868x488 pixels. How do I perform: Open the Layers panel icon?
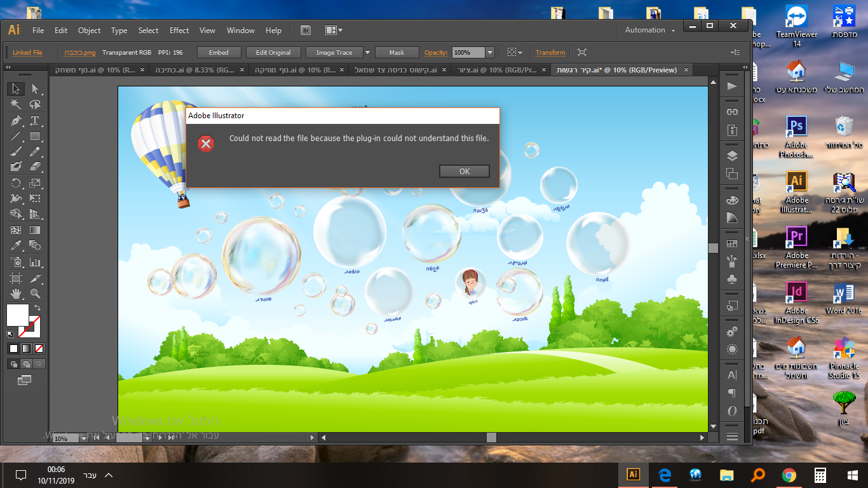click(732, 156)
